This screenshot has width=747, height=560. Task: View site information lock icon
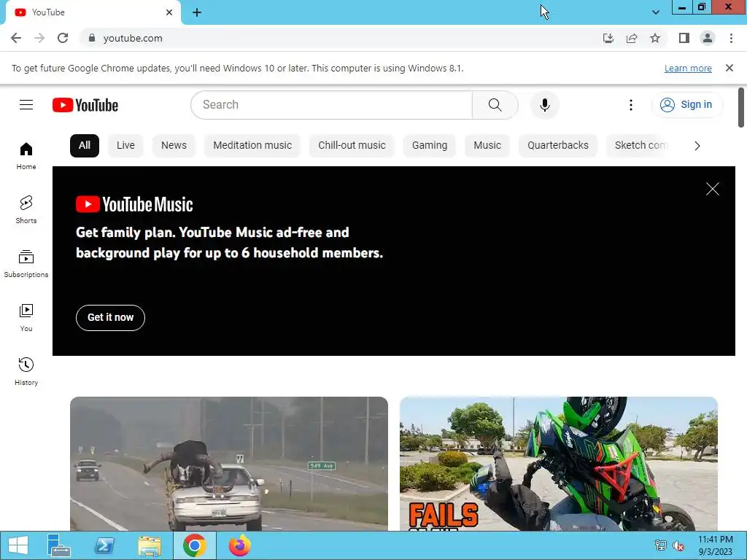92,38
